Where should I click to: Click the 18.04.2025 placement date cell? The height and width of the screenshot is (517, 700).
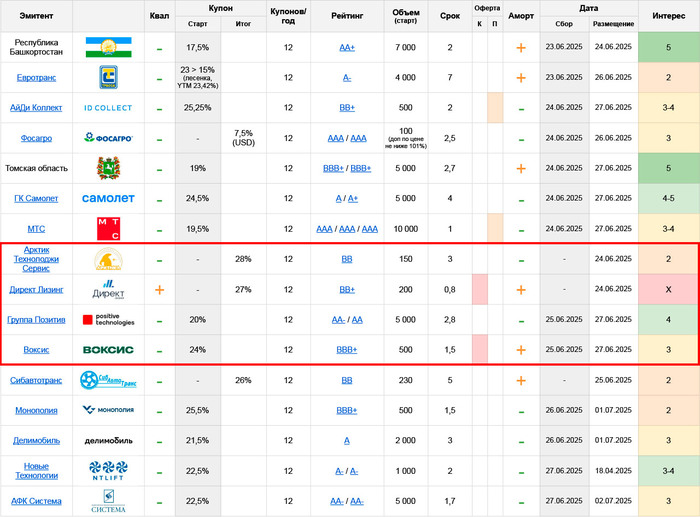(x=613, y=471)
